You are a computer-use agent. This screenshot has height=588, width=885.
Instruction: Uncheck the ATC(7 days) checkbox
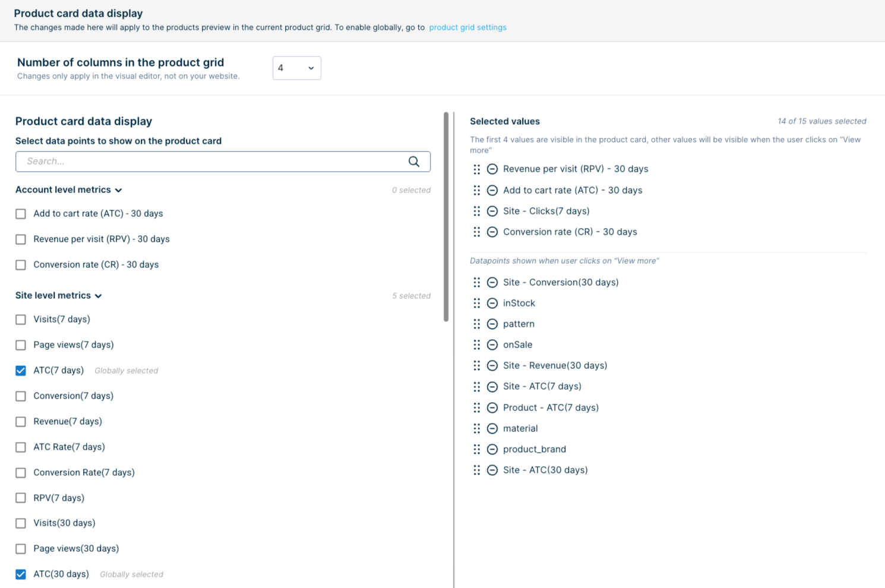tap(21, 371)
